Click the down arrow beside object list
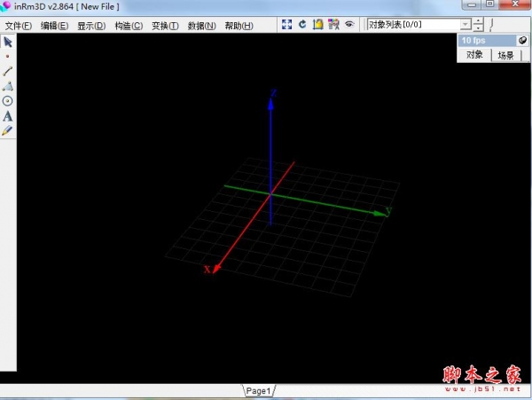532x400 pixels. (x=479, y=29)
